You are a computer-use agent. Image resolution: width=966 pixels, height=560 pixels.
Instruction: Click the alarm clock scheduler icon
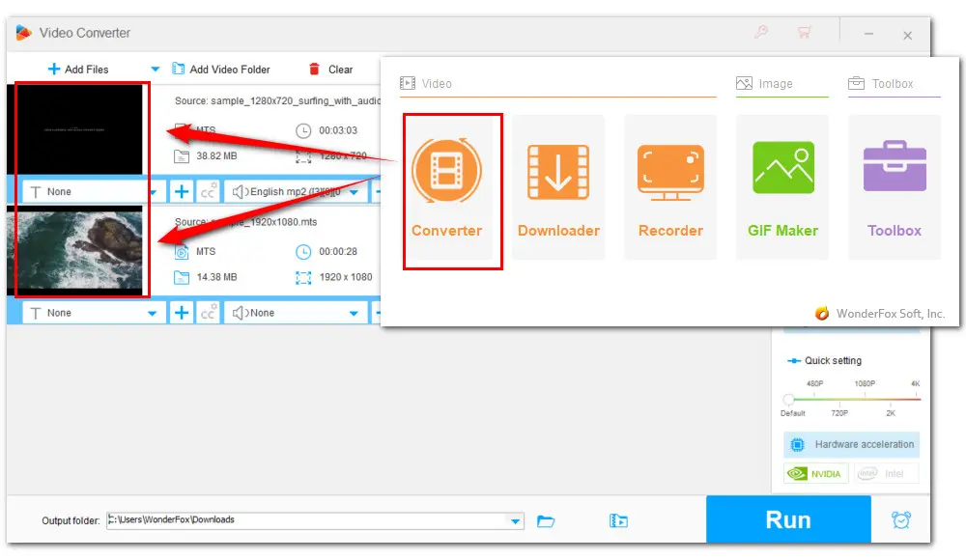900,520
